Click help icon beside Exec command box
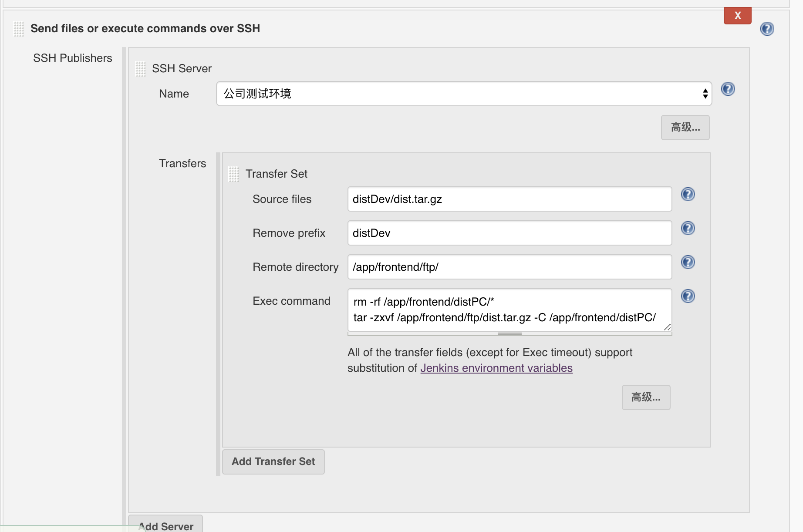Screen dimensions: 803x532 tap(688, 296)
